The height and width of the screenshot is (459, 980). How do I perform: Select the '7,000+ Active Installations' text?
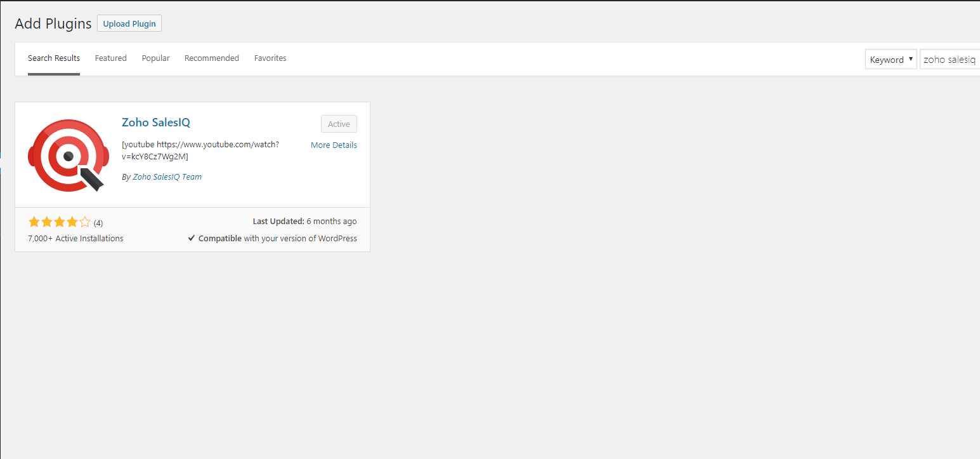(x=75, y=239)
